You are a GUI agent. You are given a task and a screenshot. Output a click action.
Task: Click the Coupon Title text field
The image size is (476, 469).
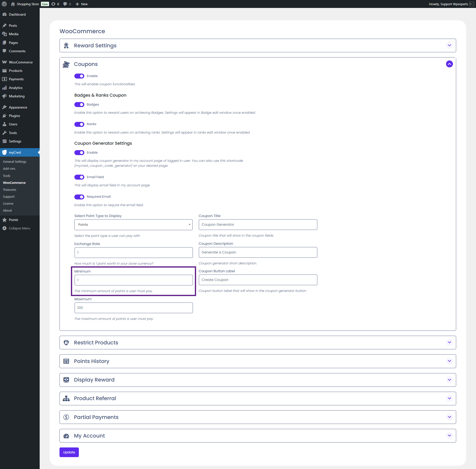point(258,224)
